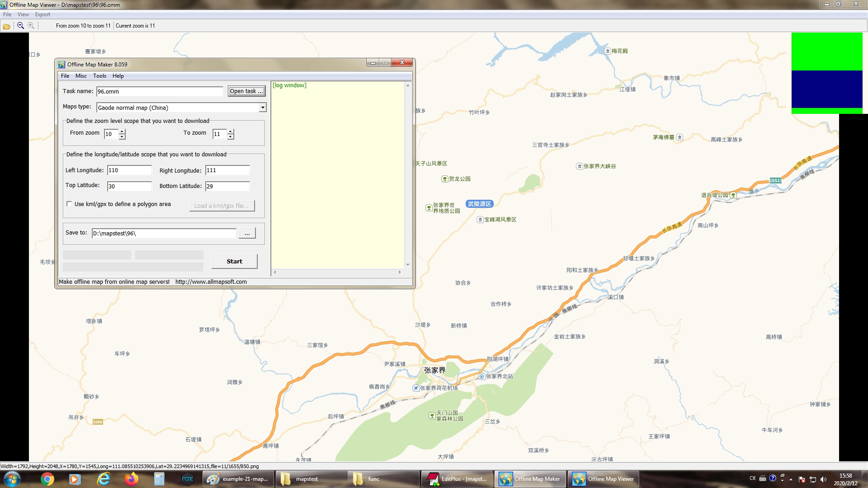Click the Task name input field
The height and width of the screenshot is (488, 868).
[160, 92]
